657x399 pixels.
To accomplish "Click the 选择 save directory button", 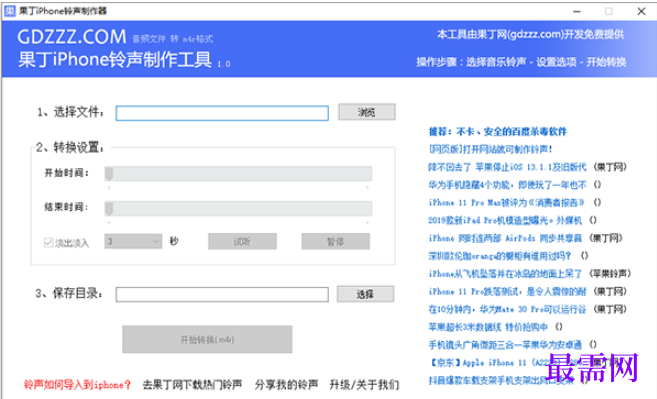I will tap(365, 294).
